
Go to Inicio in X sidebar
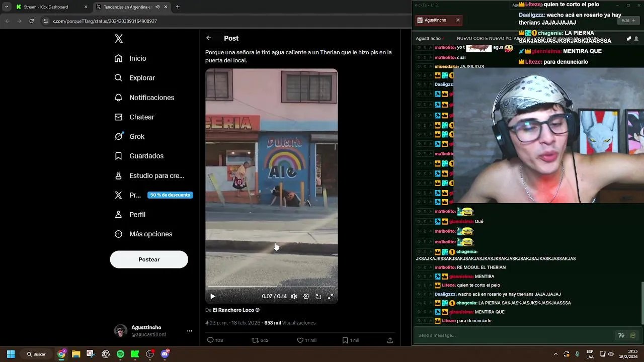click(130, 58)
